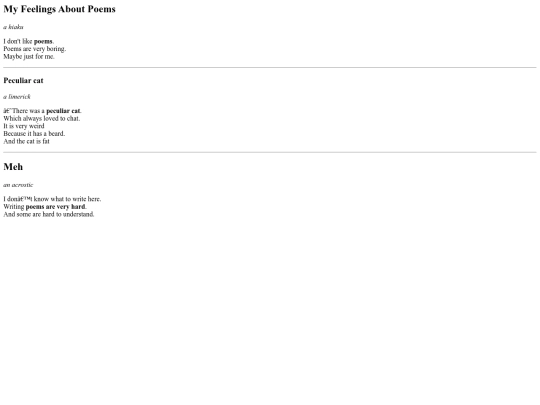Image resolution: width=540 pixels, height=405 pixels.
Task: Click the heading 'My Feelings About Poems'
Action: pos(59,9)
